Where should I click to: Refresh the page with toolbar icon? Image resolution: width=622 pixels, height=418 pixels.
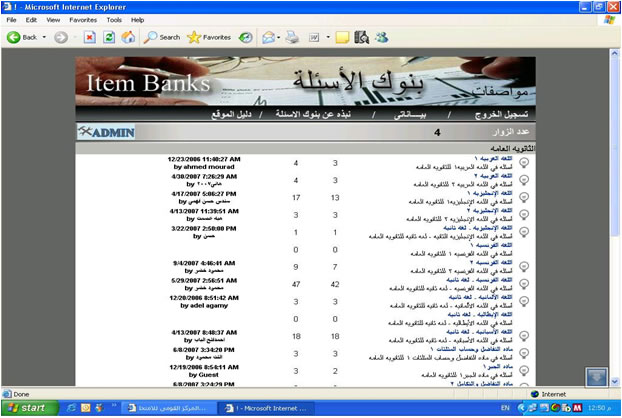click(x=108, y=37)
